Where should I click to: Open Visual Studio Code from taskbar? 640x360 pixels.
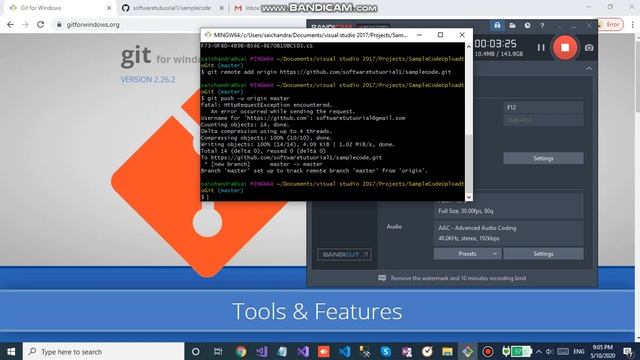(x=344, y=351)
